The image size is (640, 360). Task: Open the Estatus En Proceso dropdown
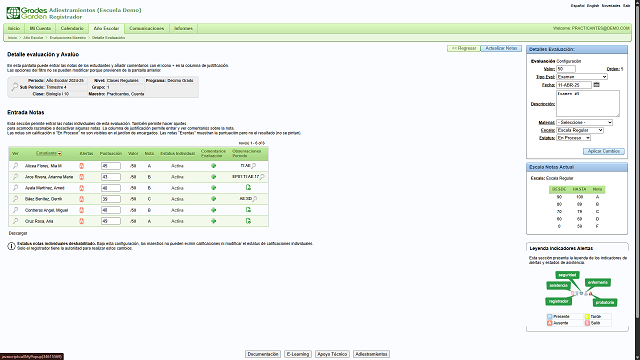(574, 138)
